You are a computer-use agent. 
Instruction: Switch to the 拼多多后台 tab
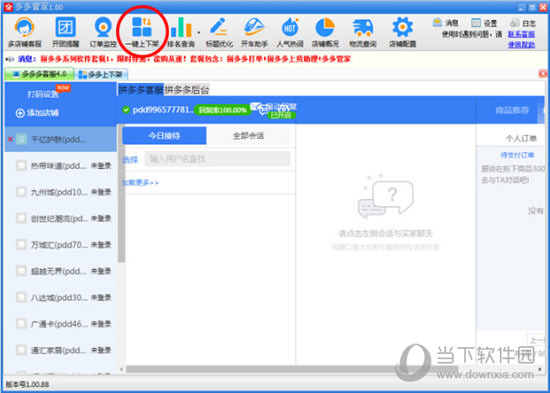[187, 89]
